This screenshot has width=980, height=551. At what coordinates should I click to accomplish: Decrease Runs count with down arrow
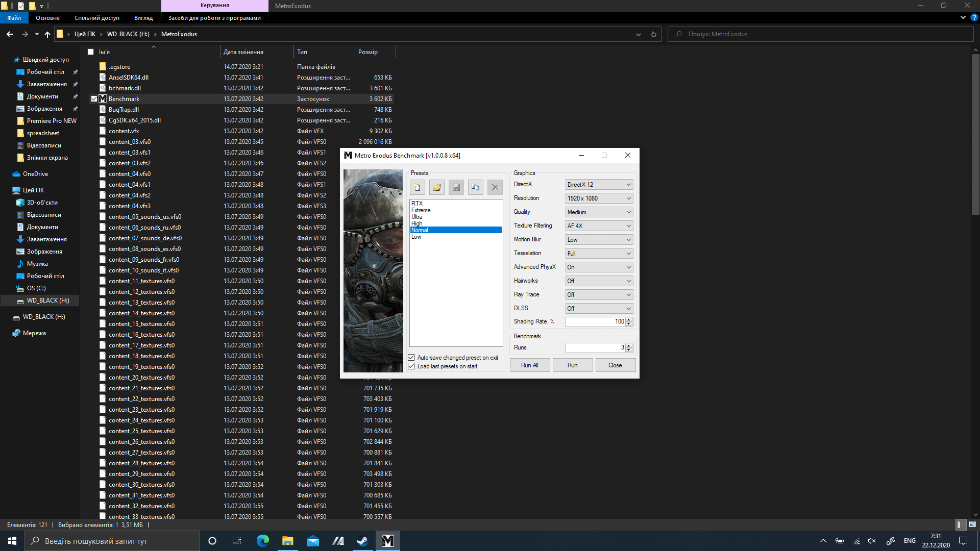pos(629,350)
